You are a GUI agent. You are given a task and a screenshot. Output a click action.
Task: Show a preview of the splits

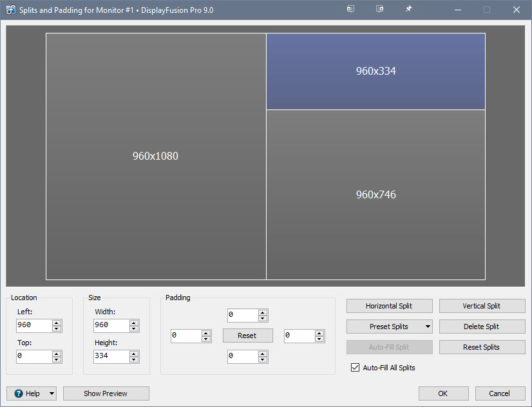point(106,393)
